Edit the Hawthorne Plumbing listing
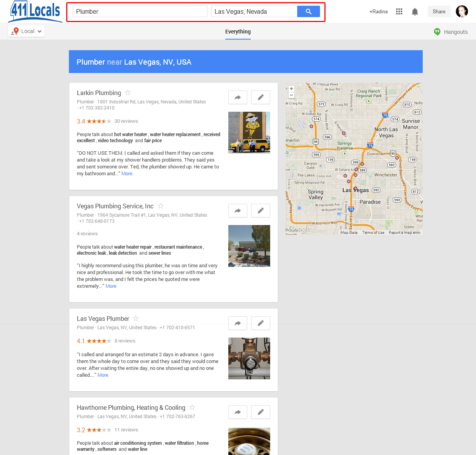Image resolution: width=476 pixels, height=455 pixels. (261, 412)
